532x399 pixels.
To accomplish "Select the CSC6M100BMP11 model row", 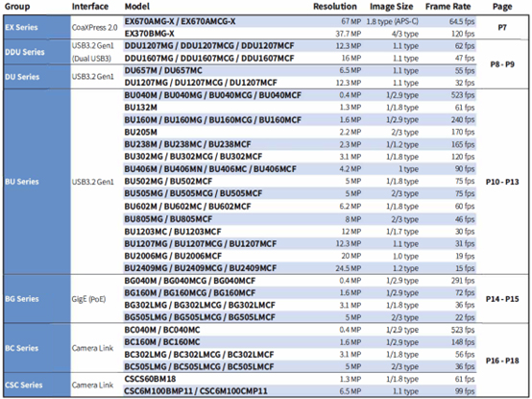I will point(300,391).
